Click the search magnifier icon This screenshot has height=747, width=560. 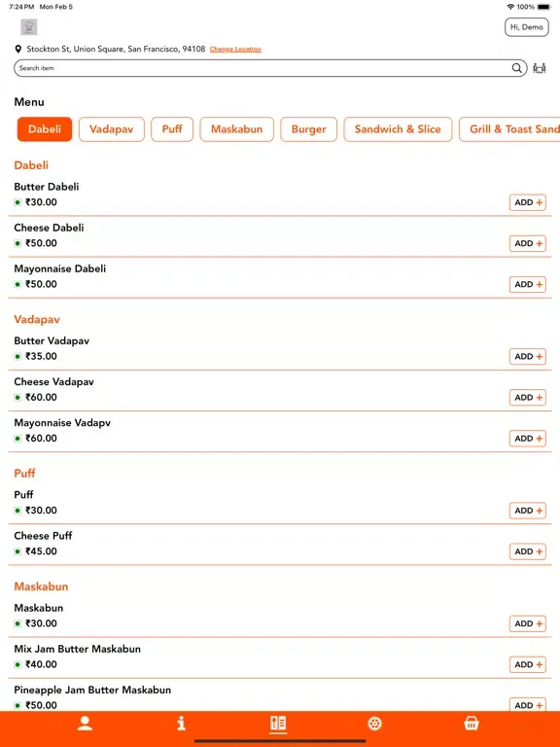516,68
